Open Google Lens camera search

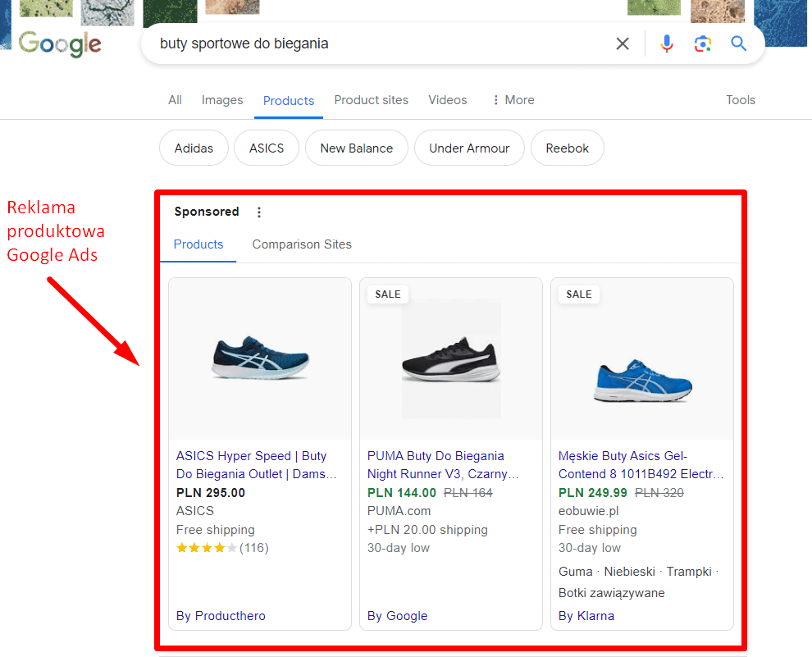(703, 43)
